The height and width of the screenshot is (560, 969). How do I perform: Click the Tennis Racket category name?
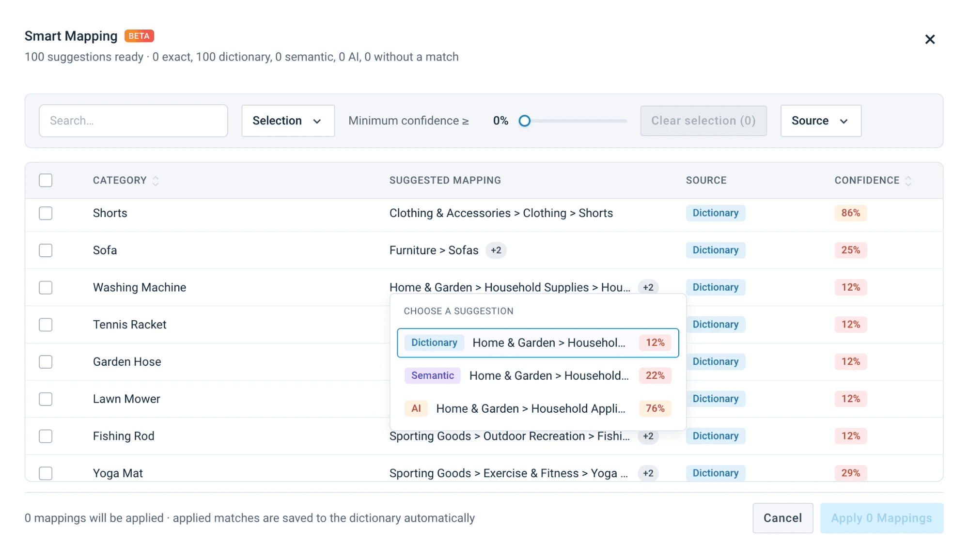tap(129, 325)
